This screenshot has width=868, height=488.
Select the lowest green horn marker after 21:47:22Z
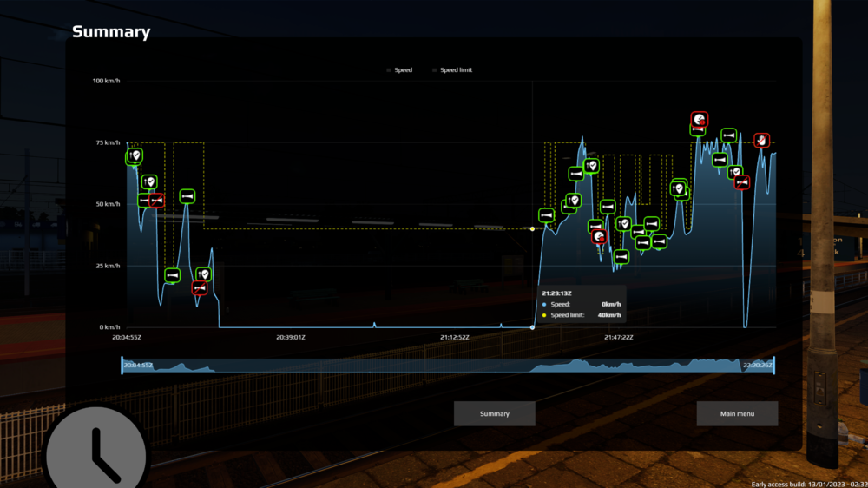(x=621, y=257)
